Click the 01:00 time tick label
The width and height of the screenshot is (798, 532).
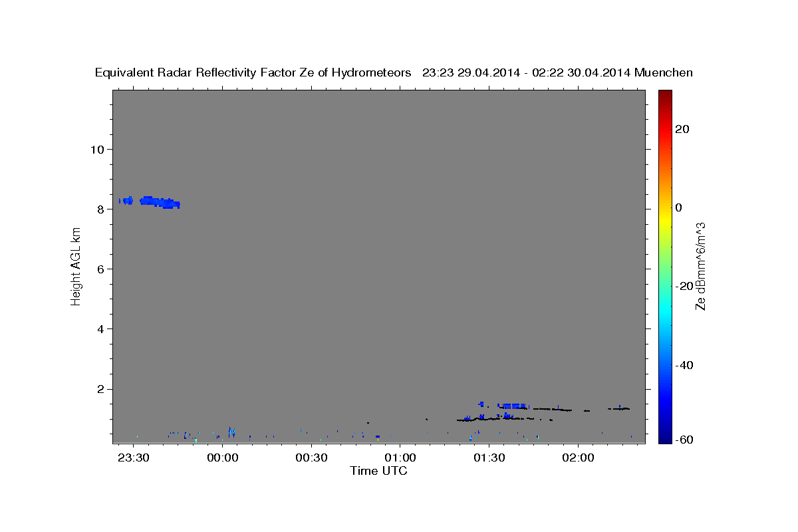(400, 459)
